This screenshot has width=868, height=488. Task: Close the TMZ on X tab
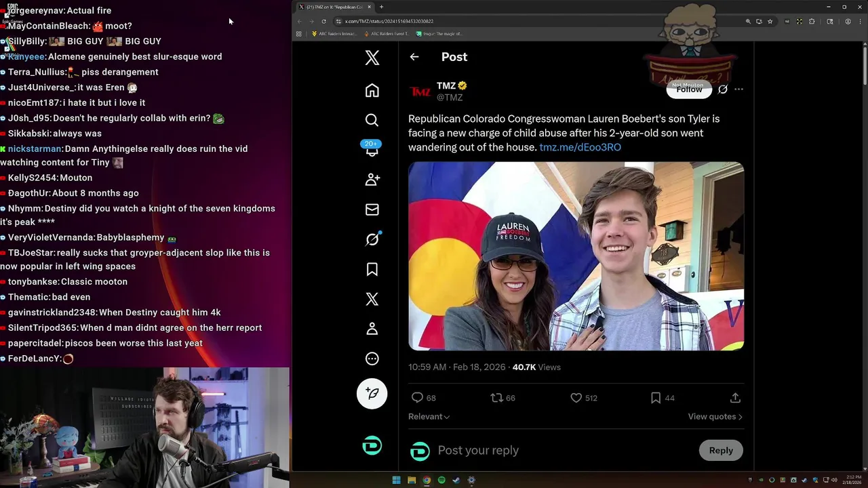click(370, 7)
